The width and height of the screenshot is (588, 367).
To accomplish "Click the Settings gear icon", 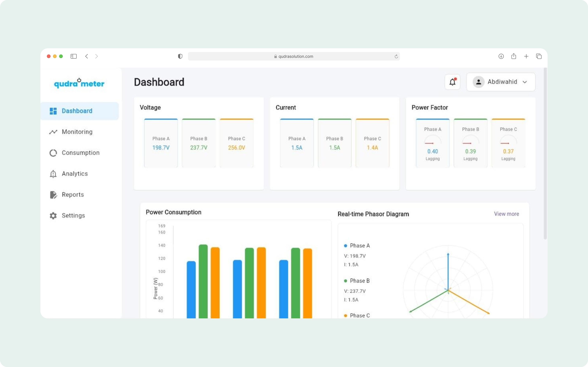I will pyautogui.click(x=53, y=216).
